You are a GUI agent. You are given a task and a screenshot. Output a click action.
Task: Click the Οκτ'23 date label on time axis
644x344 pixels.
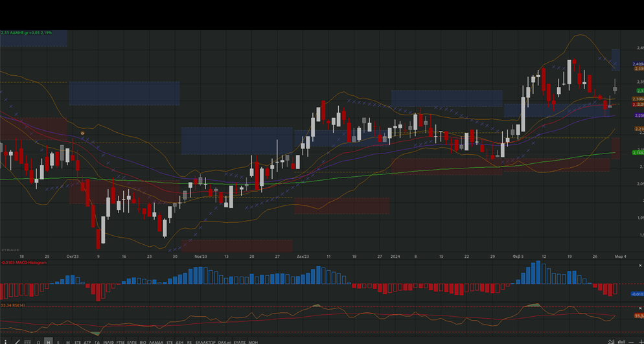tap(73, 257)
